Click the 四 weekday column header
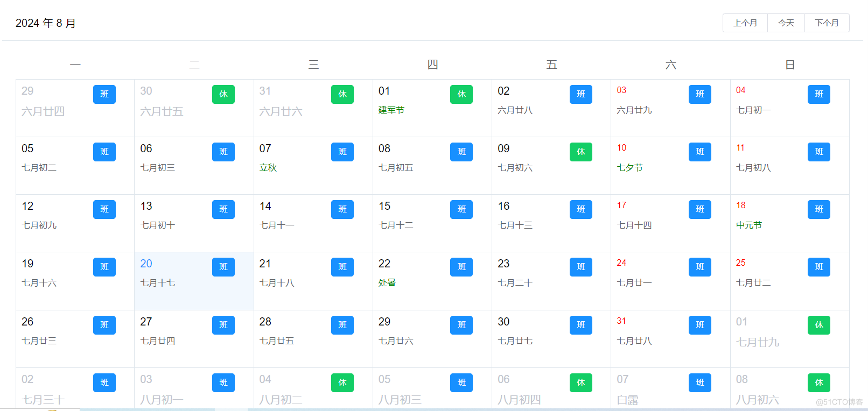This screenshot has height=411, width=868. (x=432, y=65)
